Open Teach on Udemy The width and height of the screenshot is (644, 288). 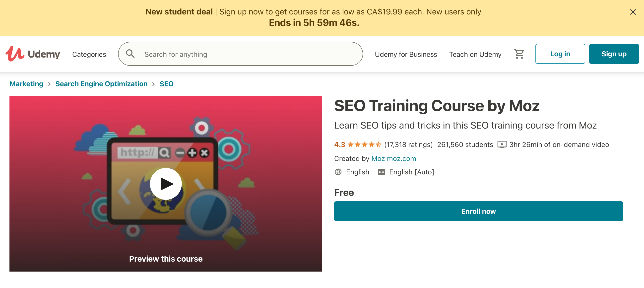pyautogui.click(x=475, y=54)
